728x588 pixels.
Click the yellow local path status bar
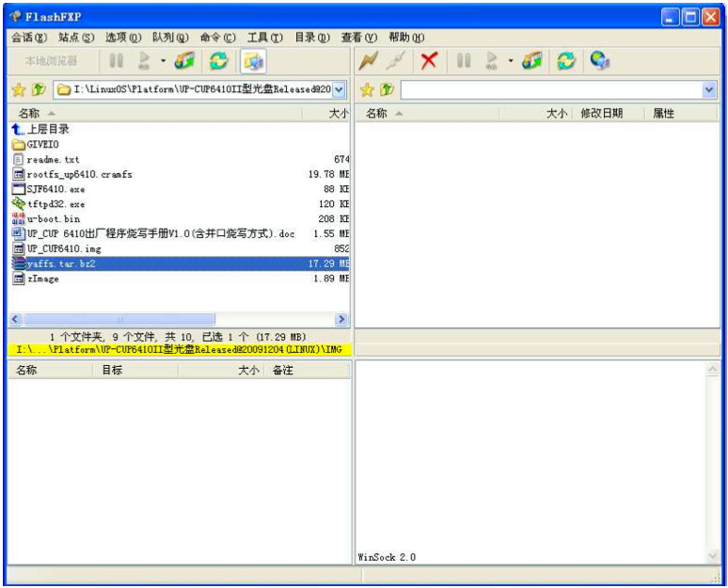pos(180,350)
